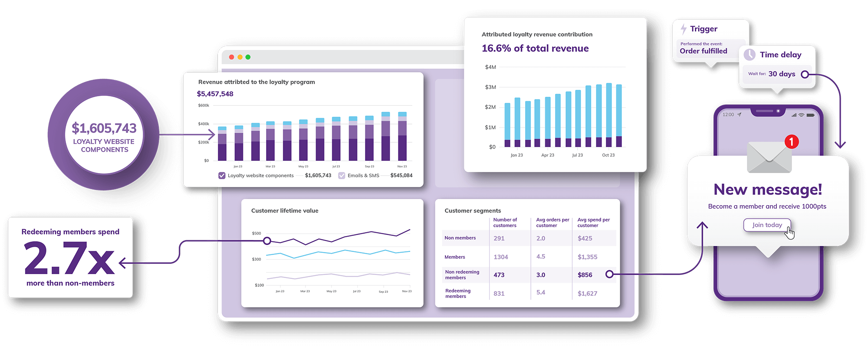Click the lightning bolt Trigger icon

click(684, 29)
